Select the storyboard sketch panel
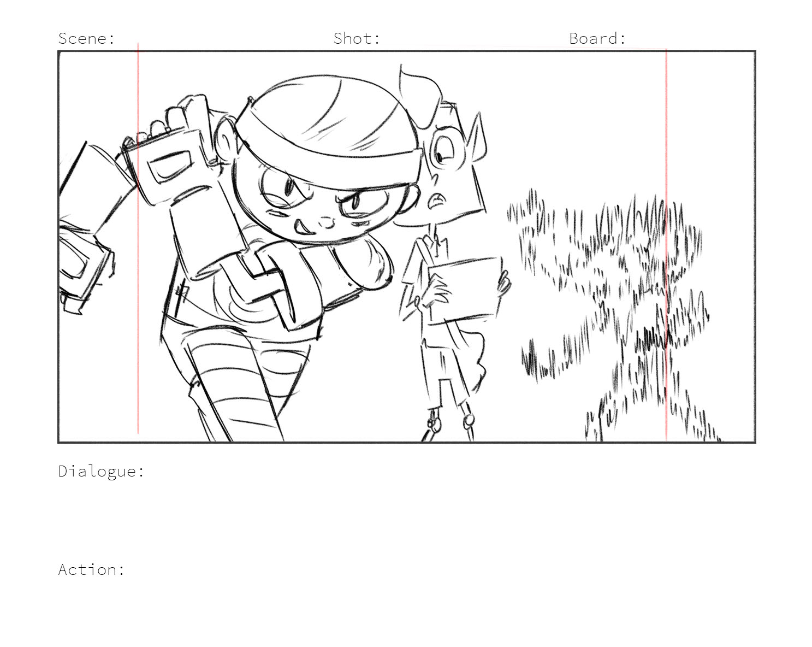 click(x=407, y=246)
